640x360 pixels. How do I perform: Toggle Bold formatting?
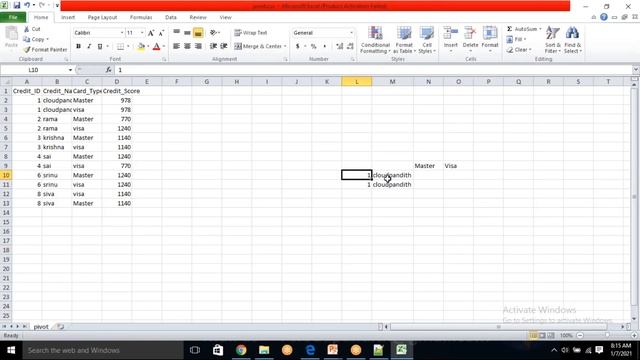(x=78, y=47)
